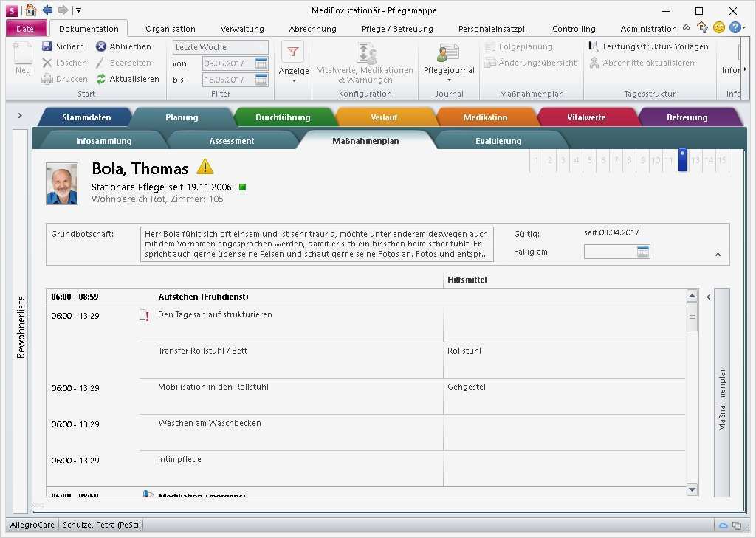Click the yellow warning triangle beside Bola, Thomas
Screen dimensions: 756x538
205,167
